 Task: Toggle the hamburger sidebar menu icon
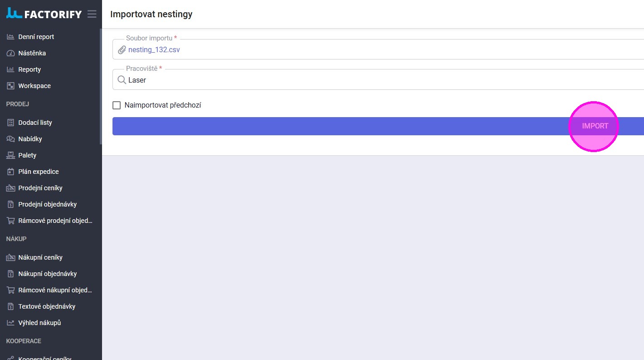coord(92,14)
